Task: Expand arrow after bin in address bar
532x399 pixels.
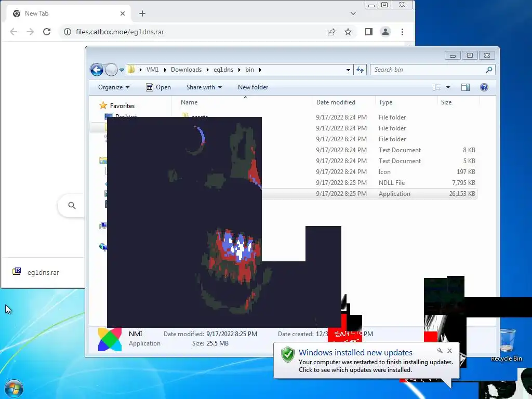Action: (260, 70)
